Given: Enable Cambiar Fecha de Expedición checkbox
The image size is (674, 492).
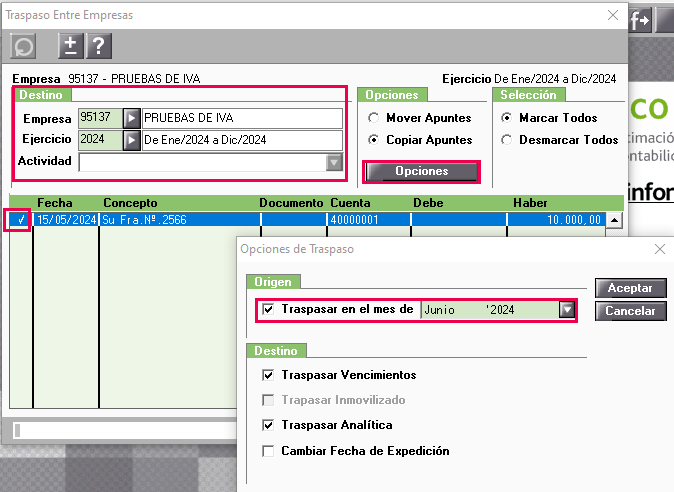Looking at the screenshot, I should (x=268, y=451).
